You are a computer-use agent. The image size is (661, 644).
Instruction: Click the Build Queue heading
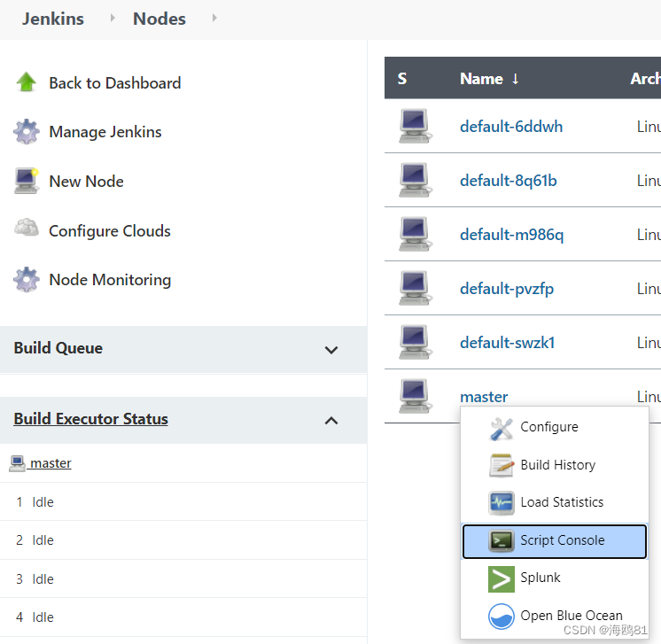pyautogui.click(x=58, y=348)
